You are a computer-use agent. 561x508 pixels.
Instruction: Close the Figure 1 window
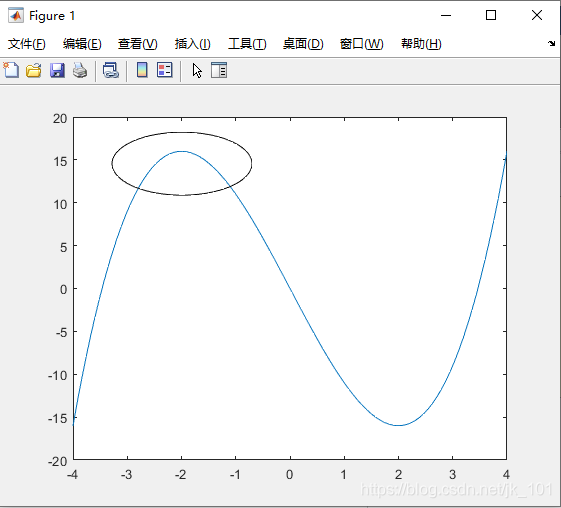(537, 15)
